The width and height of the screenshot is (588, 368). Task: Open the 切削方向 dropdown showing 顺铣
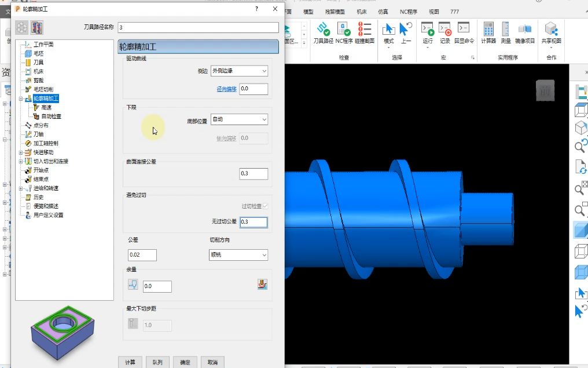pos(238,255)
